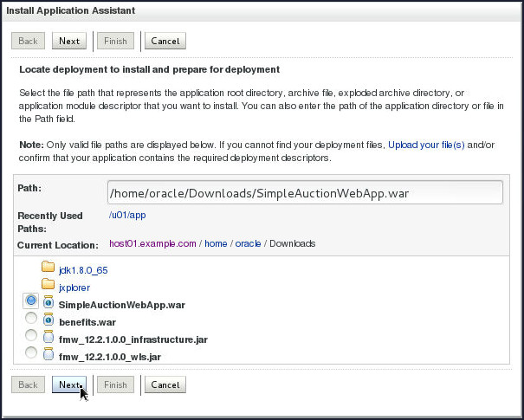Go to the home directory breadcrumb
524x420 pixels.
point(217,243)
